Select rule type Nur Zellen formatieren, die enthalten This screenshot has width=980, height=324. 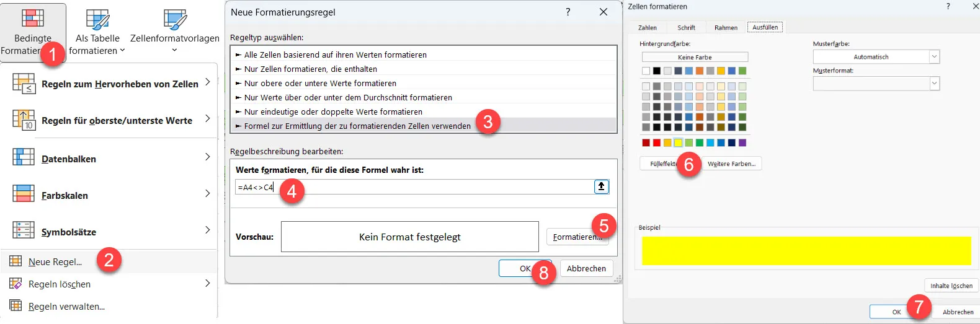pos(310,69)
